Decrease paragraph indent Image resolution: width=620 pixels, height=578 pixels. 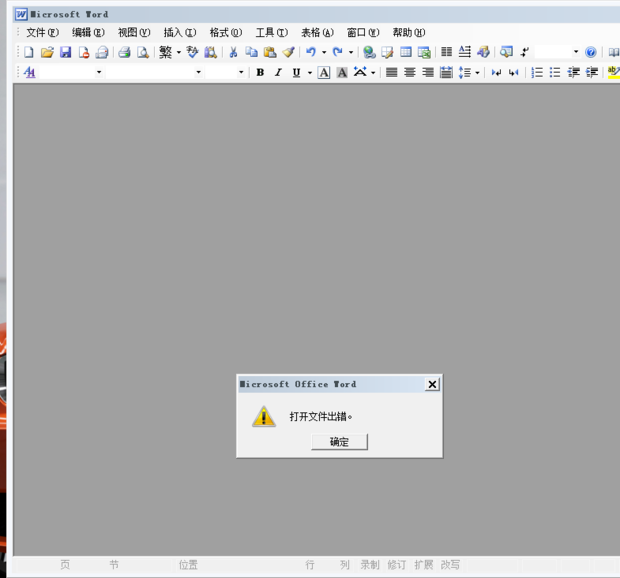pyautogui.click(x=573, y=72)
